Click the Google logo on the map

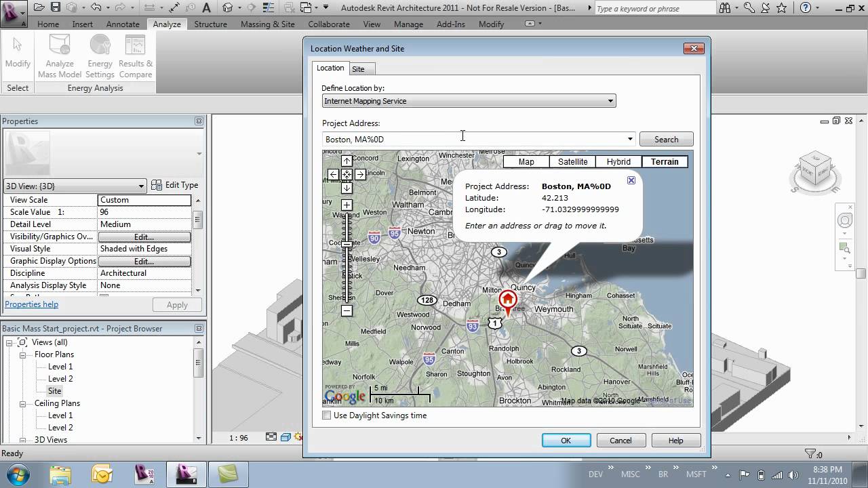click(x=345, y=396)
